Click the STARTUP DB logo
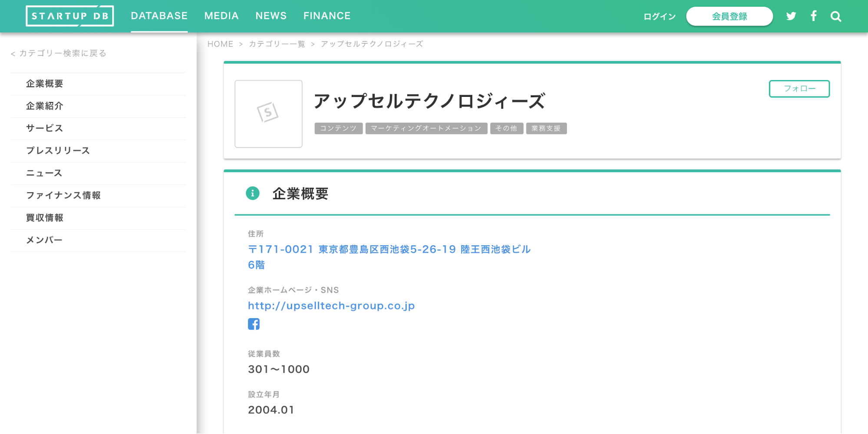 coord(69,16)
